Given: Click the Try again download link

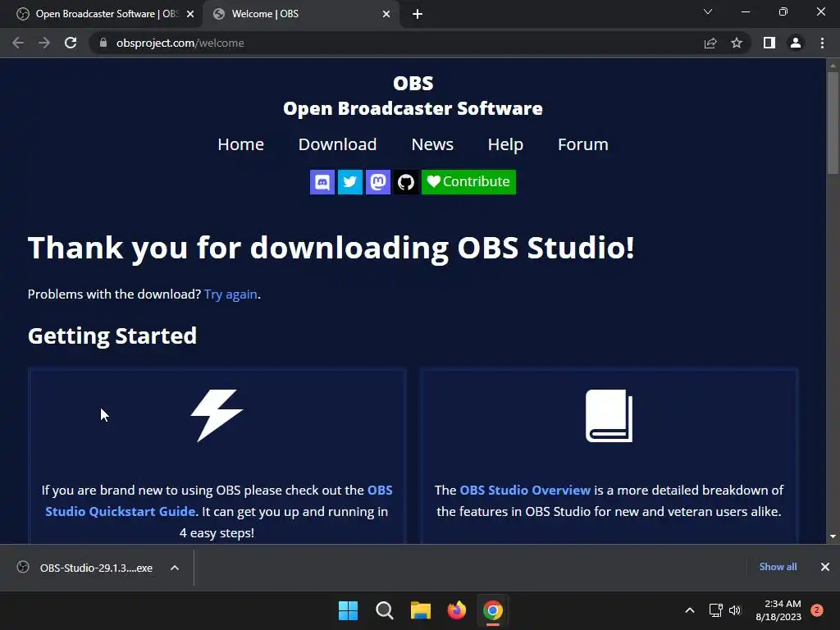Looking at the screenshot, I should click(x=231, y=294).
